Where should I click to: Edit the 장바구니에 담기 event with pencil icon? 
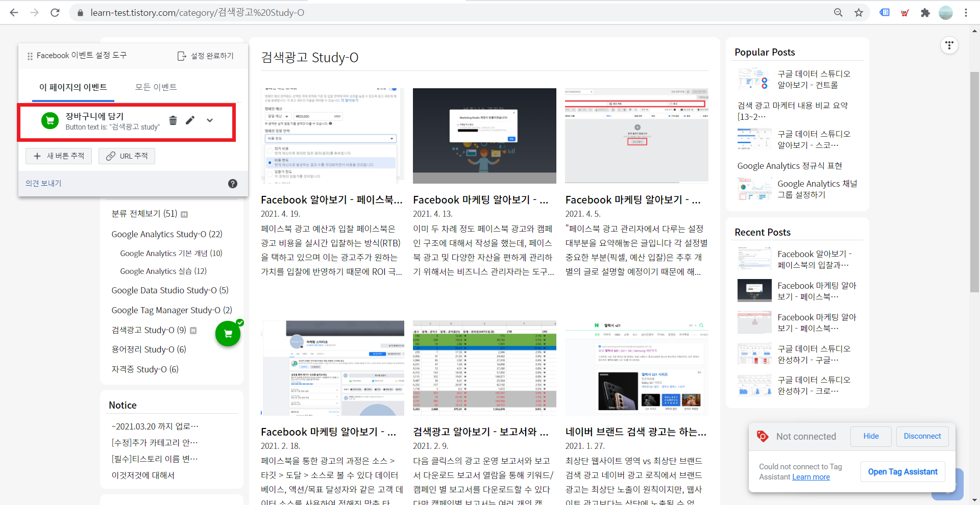[190, 120]
